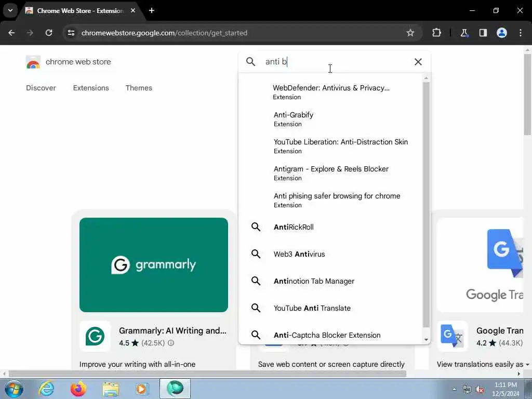Screen dimensions: 532x399
Task: Click the network tray icon
Action: coord(467,389)
